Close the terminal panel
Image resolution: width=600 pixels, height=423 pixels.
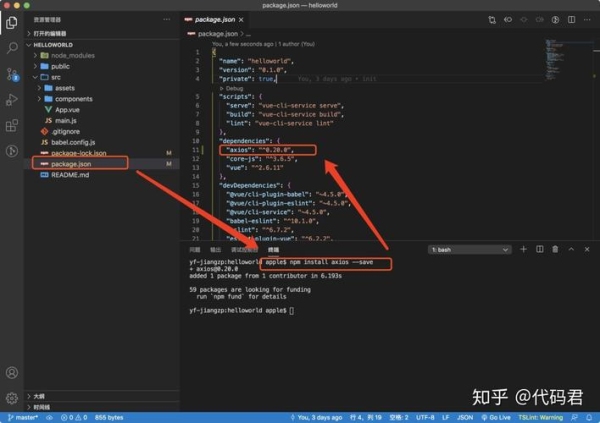[587, 250]
